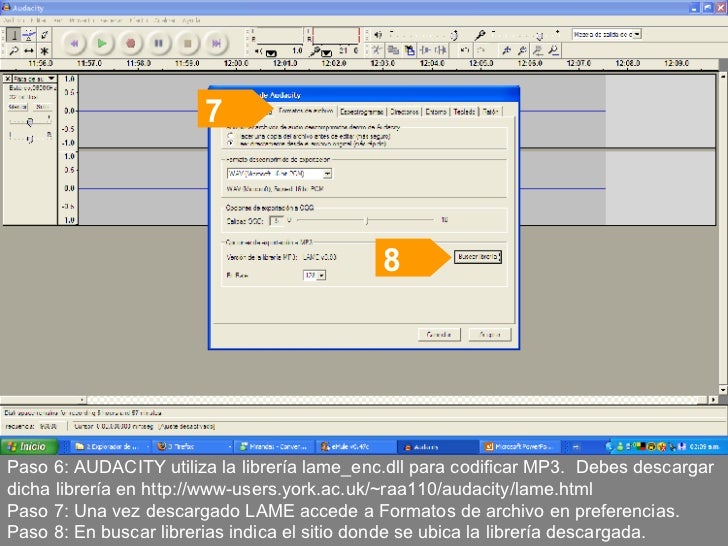The image size is (728, 546).
Task: Select 'read directly from original file' radio
Action: coord(231,143)
